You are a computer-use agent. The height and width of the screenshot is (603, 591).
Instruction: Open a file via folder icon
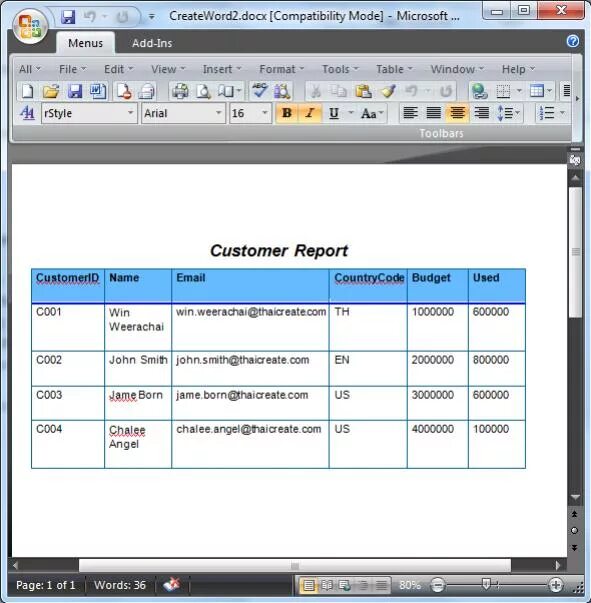click(51, 92)
